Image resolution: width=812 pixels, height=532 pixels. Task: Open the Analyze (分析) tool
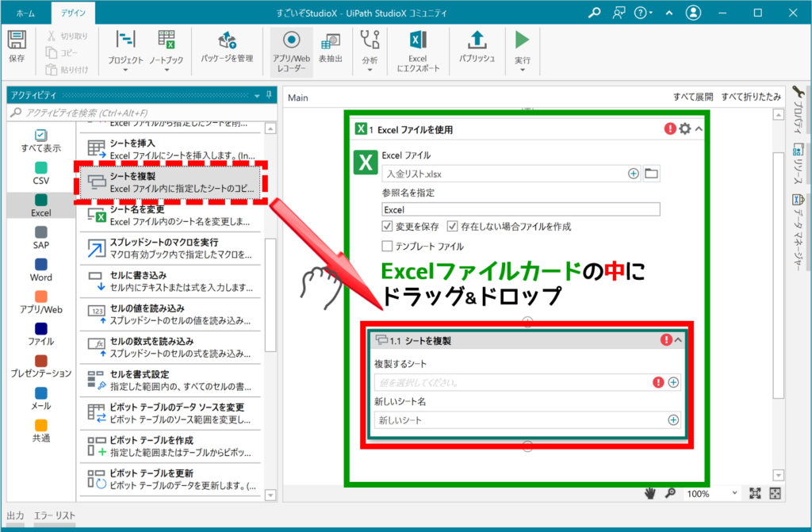370,51
